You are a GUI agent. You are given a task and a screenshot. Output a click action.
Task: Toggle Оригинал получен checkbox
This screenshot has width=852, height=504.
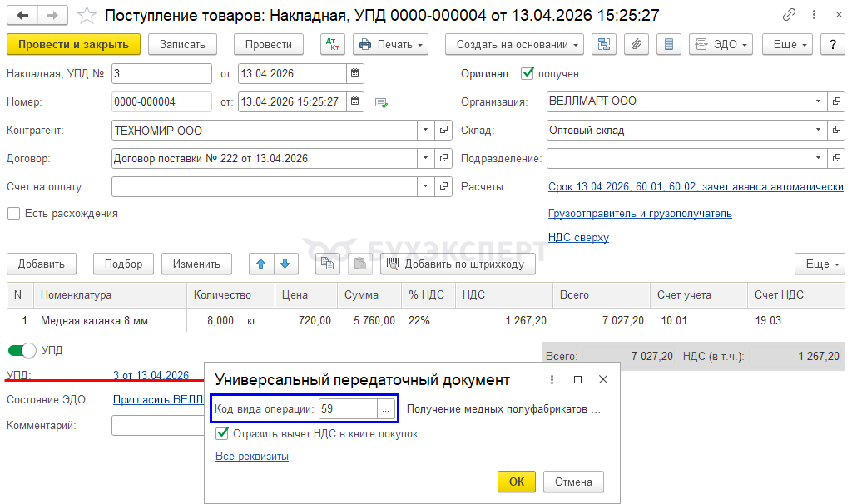click(527, 73)
